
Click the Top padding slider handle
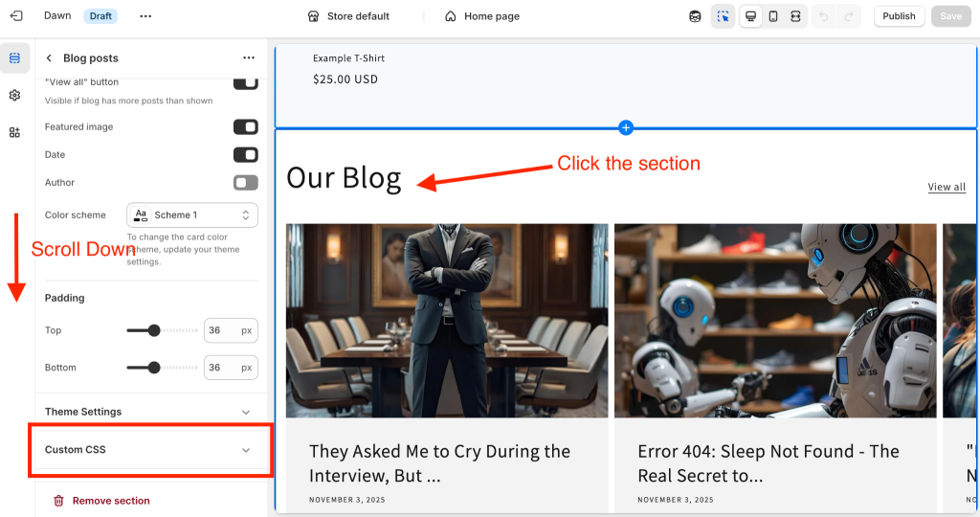[154, 330]
